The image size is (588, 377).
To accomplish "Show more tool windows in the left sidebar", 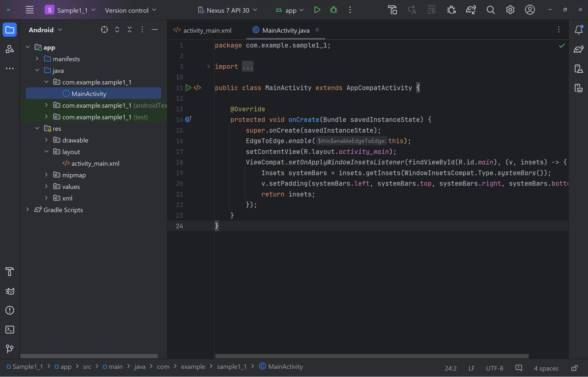I will coord(10,69).
